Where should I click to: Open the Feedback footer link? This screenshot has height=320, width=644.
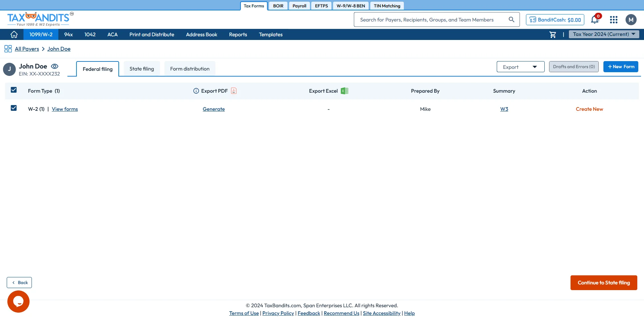pos(309,313)
